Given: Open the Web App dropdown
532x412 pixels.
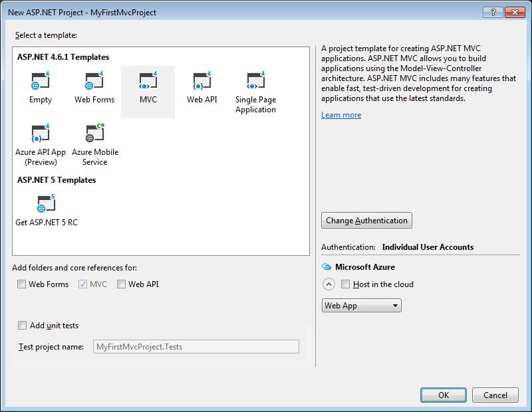Looking at the screenshot, I should 361,306.
